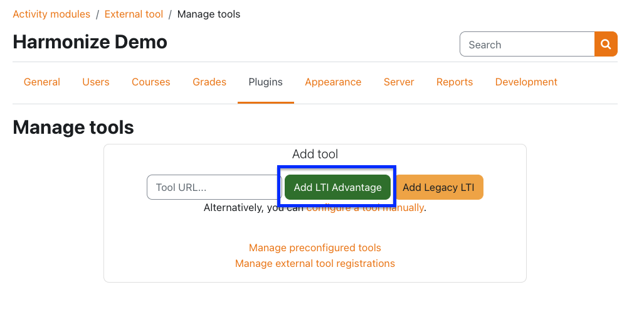The height and width of the screenshot is (309, 644).
Task: Open Manage preconfigured tools link
Action: coord(315,248)
